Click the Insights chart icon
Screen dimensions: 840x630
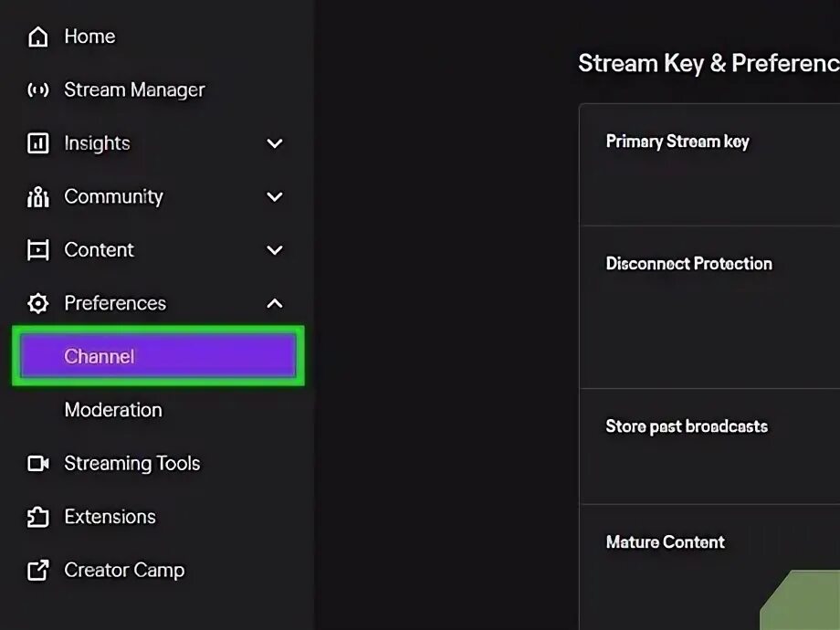[37, 143]
